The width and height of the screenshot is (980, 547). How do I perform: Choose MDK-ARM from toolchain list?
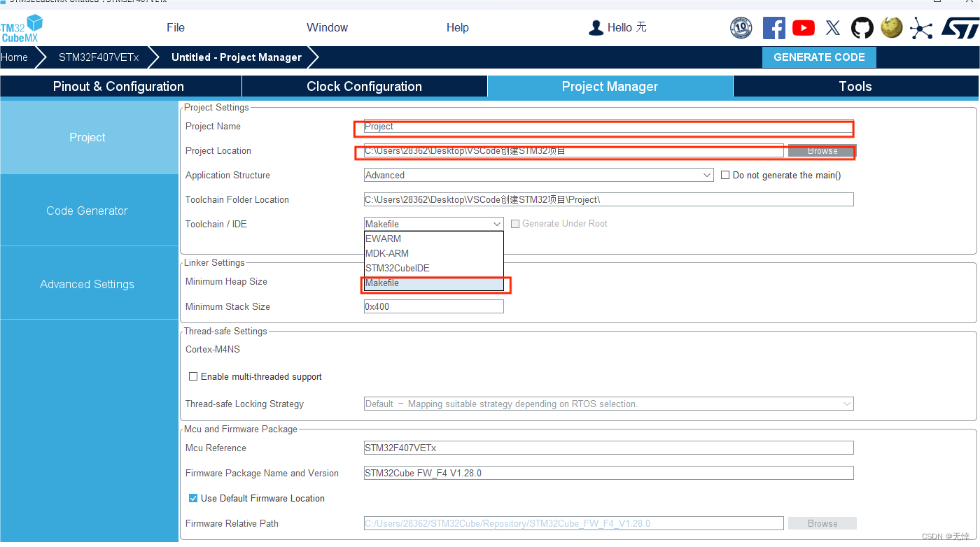[x=433, y=253]
